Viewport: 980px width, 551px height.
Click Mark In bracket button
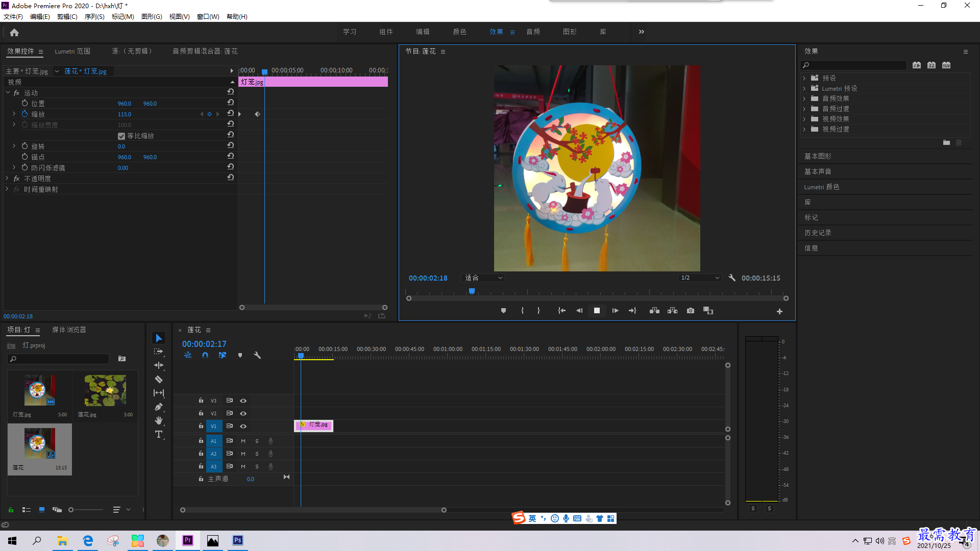[x=522, y=311]
